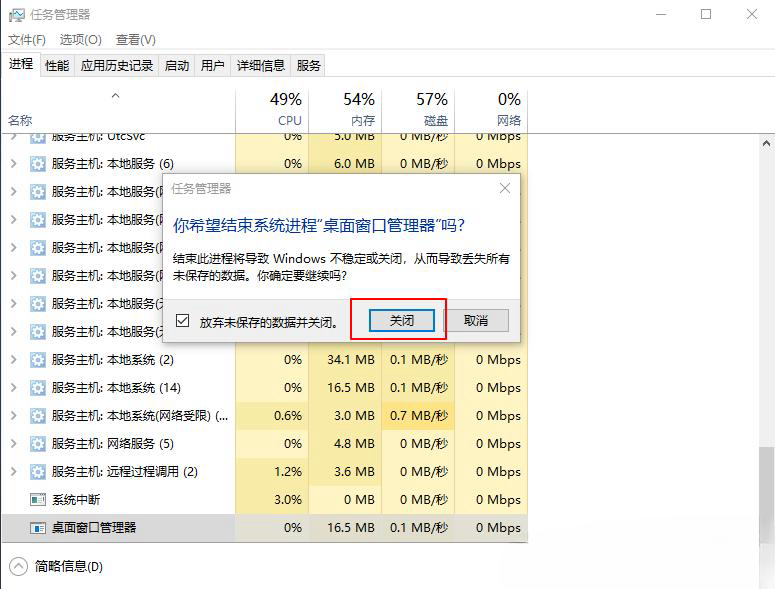This screenshot has width=775, height=589.
Task: Click the process list scrollbar thumb
Action: pos(767,497)
